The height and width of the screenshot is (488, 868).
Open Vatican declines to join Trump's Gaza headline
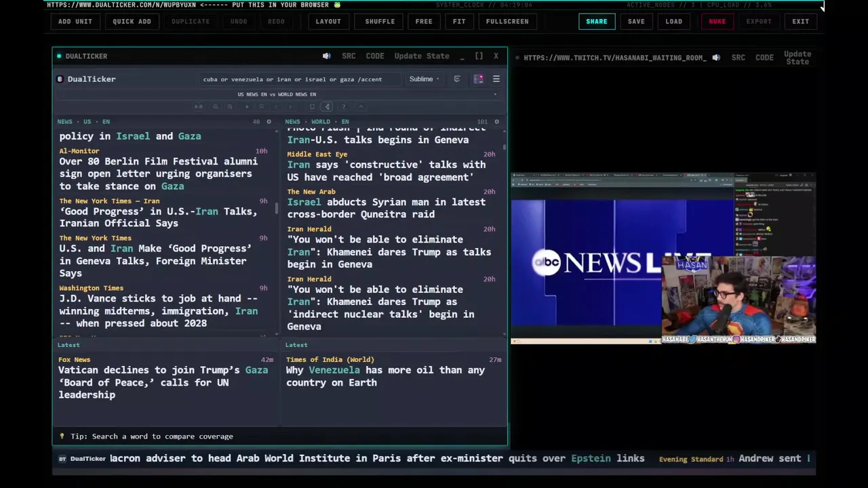pos(163,383)
